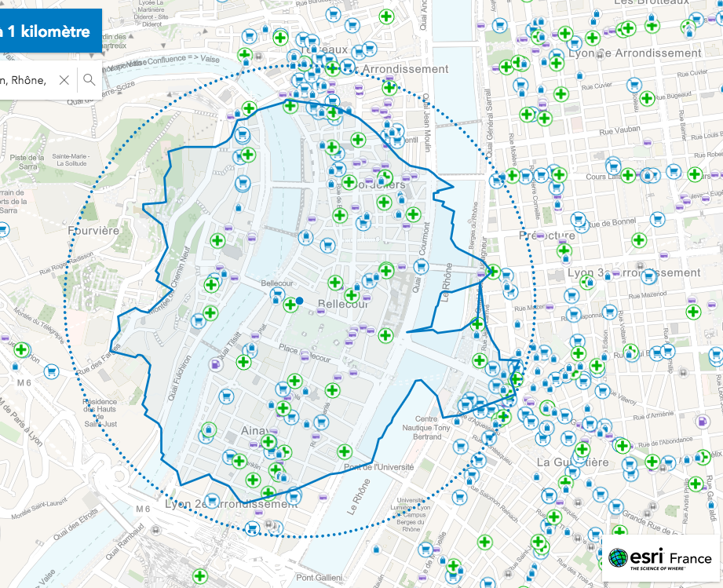Click the magnifying glass search icon

pyautogui.click(x=89, y=80)
